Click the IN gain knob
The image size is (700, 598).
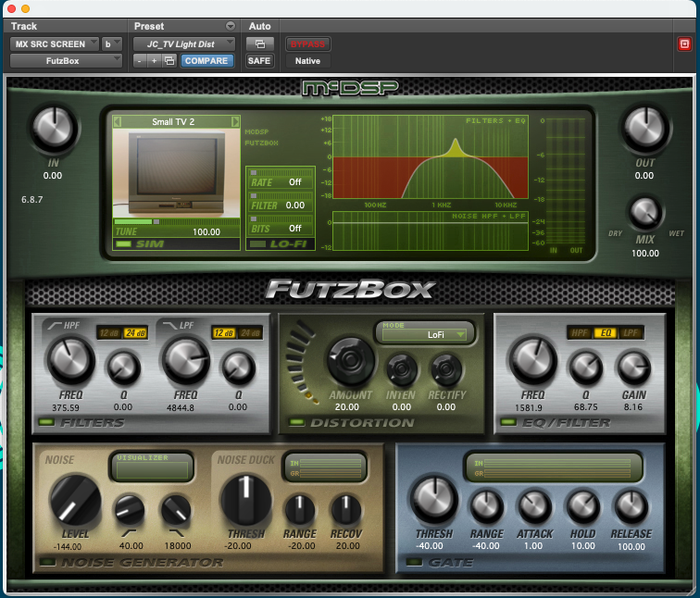pyautogui.click(x=54, y=128)
